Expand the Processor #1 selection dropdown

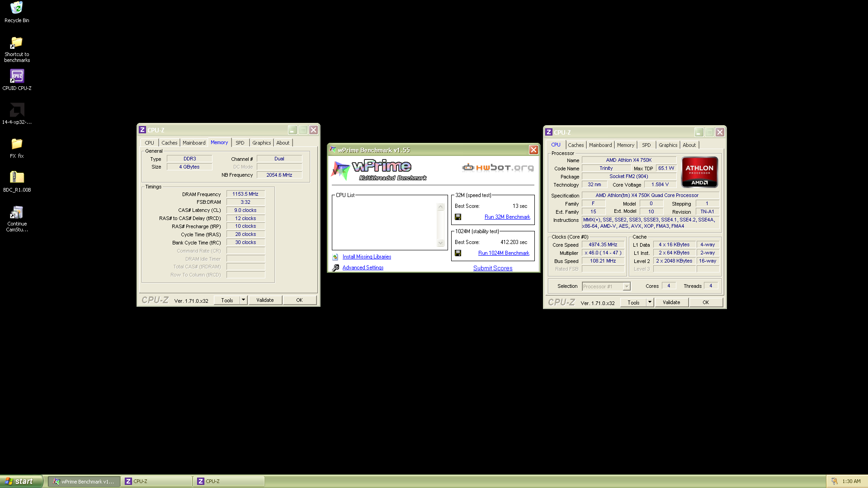click(627, 286)
